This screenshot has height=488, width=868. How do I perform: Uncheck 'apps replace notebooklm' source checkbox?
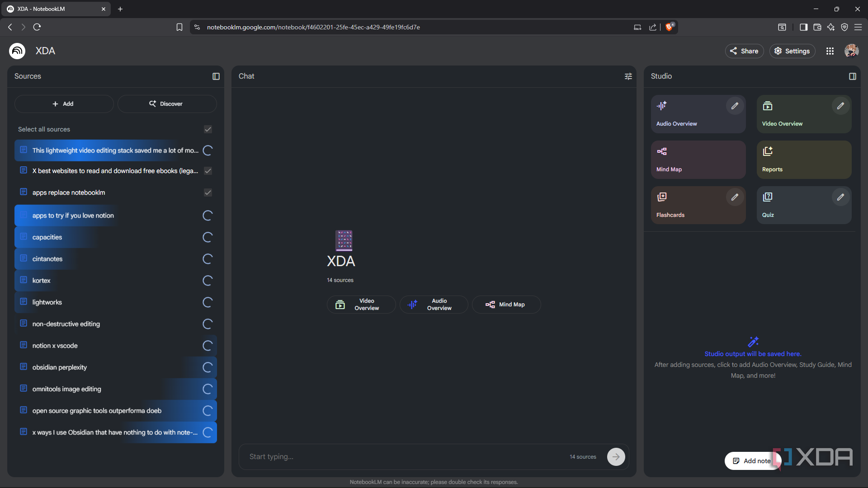208,192
